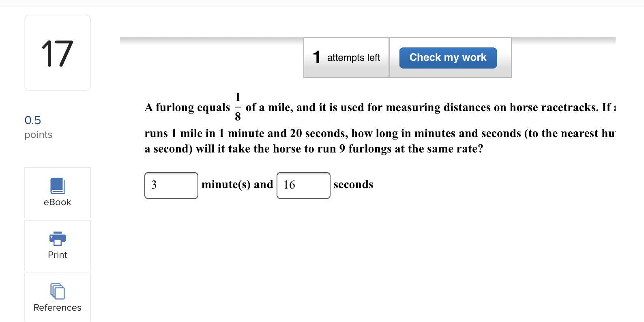Click the Print sidebar tile
The height and width of the screenshot is (322, 644).
[57, 246]
